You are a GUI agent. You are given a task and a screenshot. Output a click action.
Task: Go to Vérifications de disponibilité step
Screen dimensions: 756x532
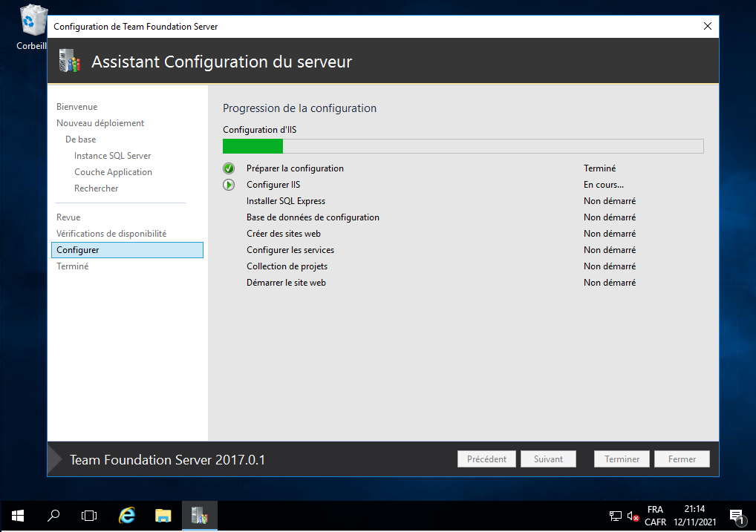(x=111, y=234)
